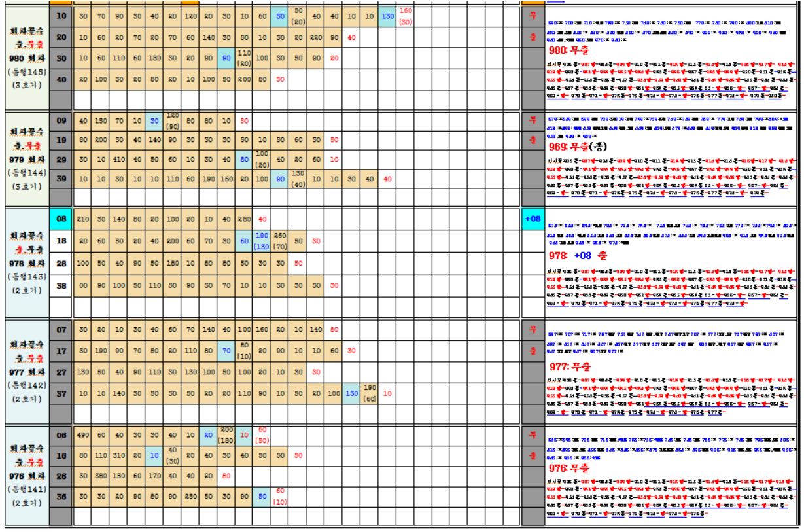Click gray row header 10

tap(61, 16)
